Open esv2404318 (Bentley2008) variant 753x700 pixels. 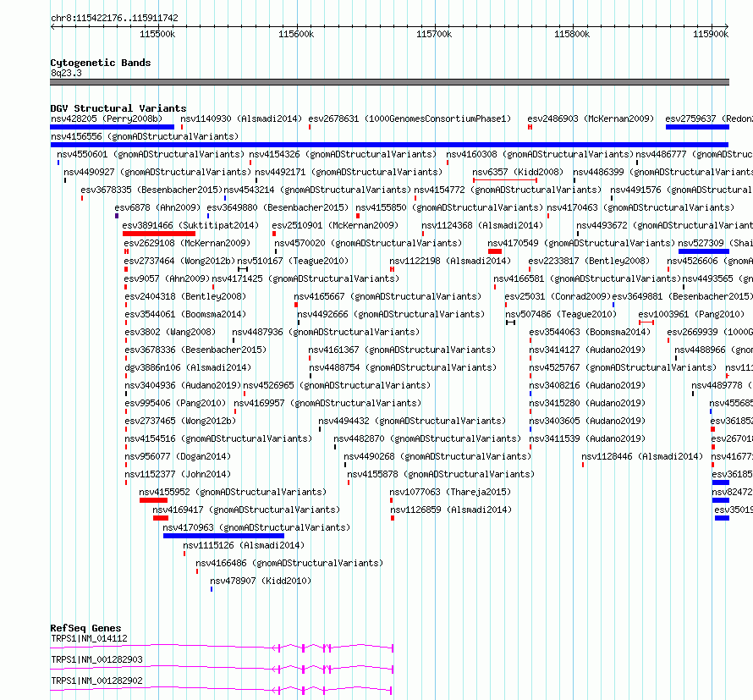click(x=185, y=296)
